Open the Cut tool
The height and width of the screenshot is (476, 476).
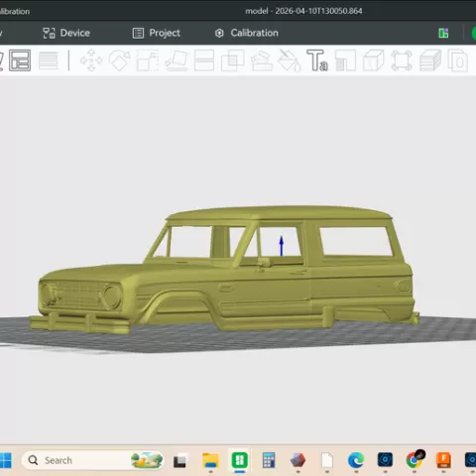204,60
